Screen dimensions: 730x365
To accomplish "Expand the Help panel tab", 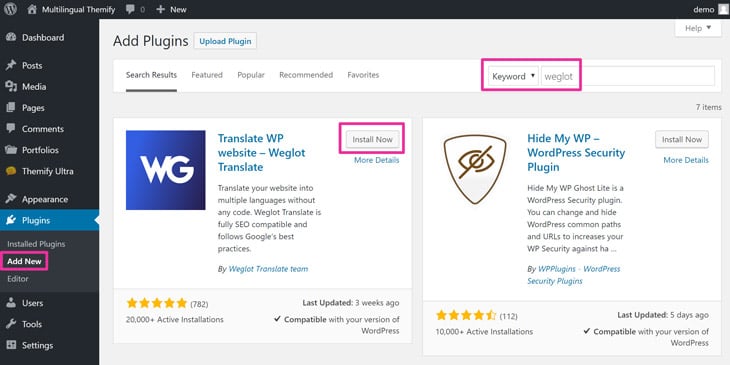I will click(698, 28).
